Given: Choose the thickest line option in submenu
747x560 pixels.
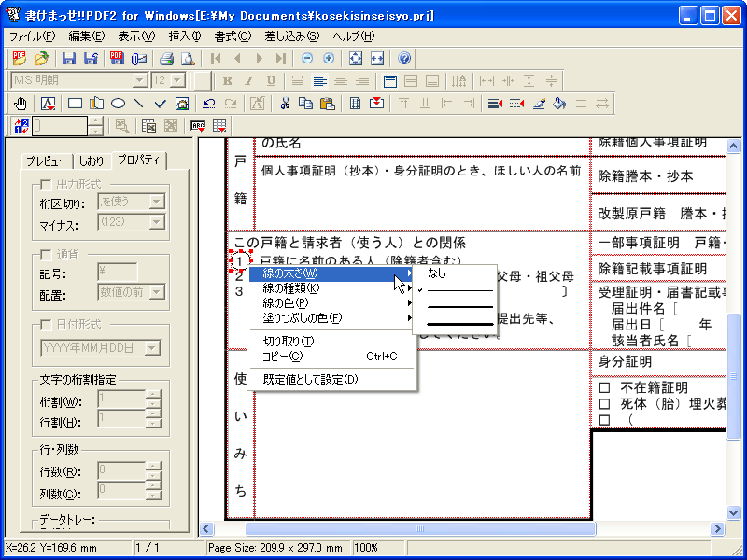Looking at the screenshot, I should click(455, 324).
